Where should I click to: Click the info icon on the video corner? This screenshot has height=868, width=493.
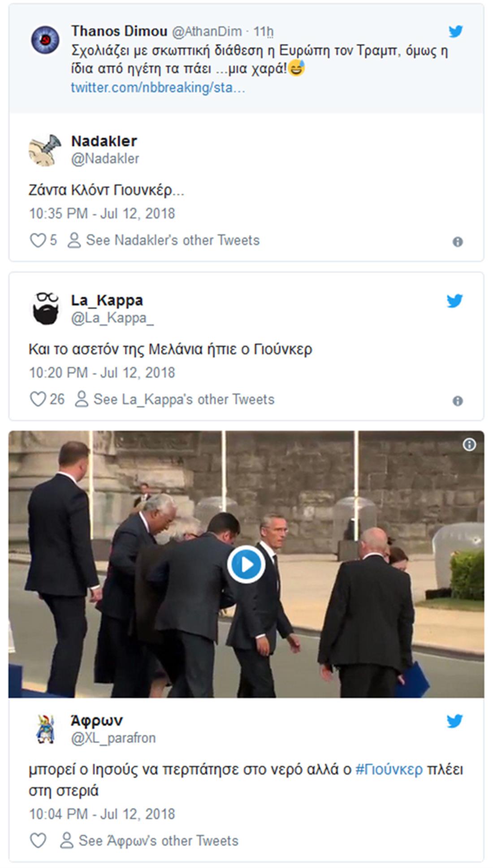point(469,445)
